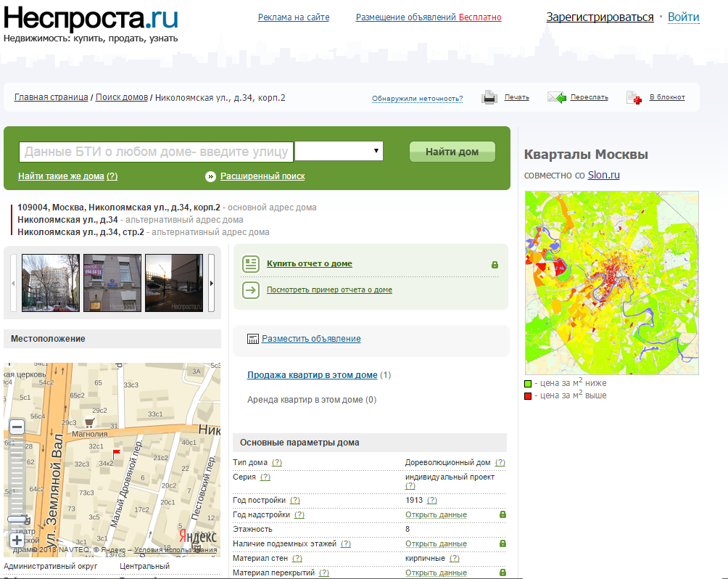Image resolution: width=728 pixels, height=579 pixels.
Task: Click the notepad icon for В блокнот
Action: coord(634,97)
